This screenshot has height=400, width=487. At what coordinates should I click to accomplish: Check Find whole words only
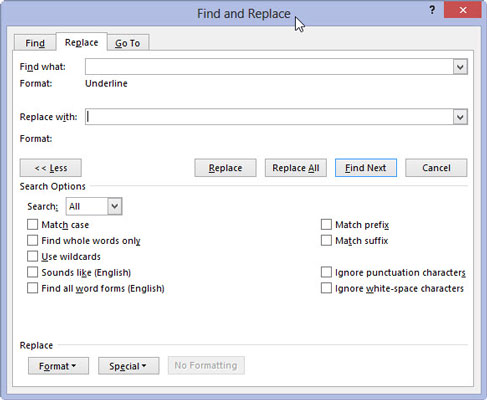click(x=32, y=240)
